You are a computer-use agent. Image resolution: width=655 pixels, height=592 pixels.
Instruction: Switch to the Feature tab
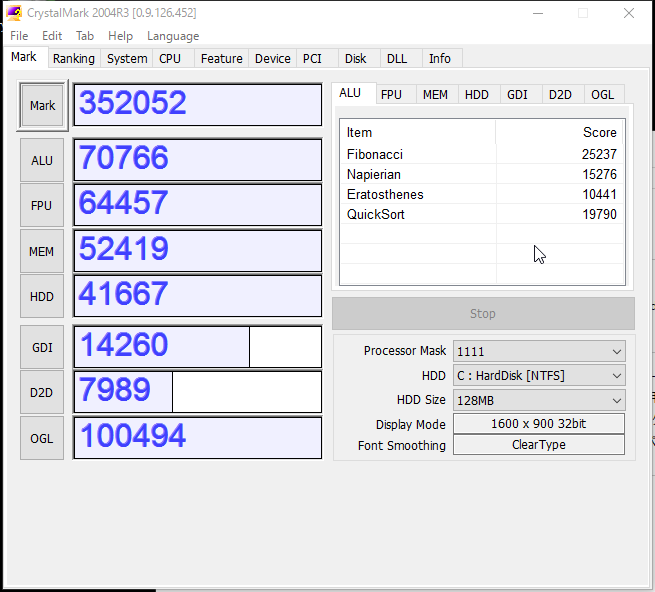click(x=221, y=58)
